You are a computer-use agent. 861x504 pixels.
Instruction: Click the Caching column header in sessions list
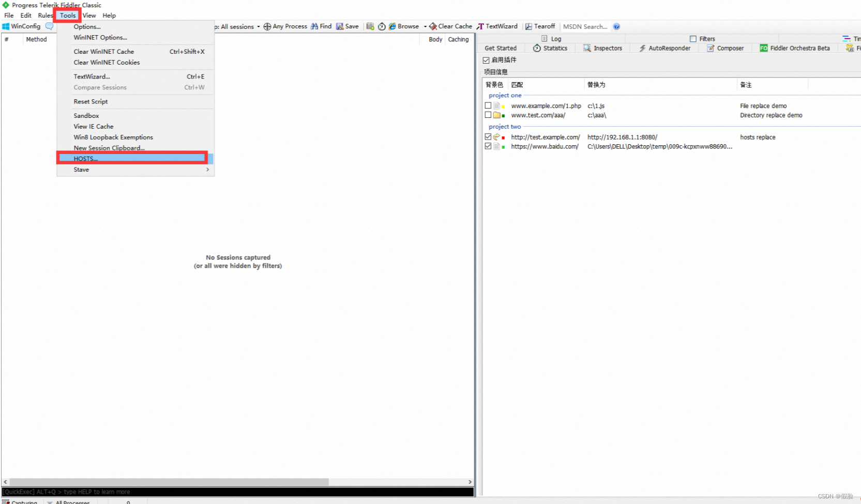458,39
